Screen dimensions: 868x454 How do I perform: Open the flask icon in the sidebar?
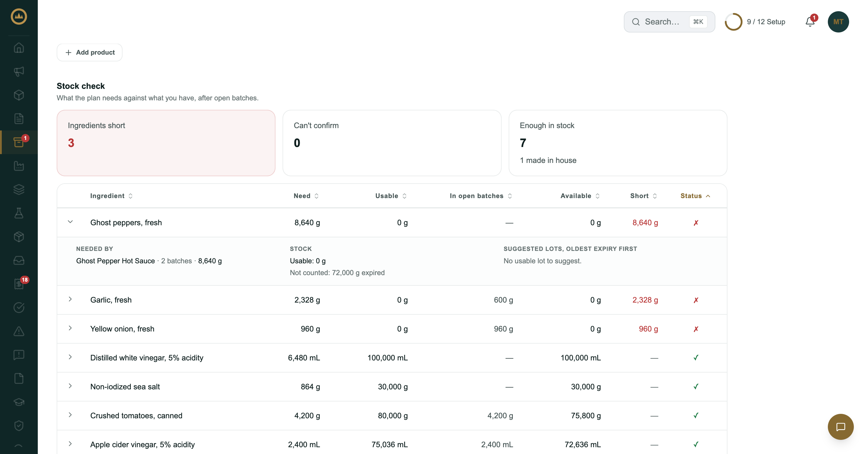(x=19, y=213)
